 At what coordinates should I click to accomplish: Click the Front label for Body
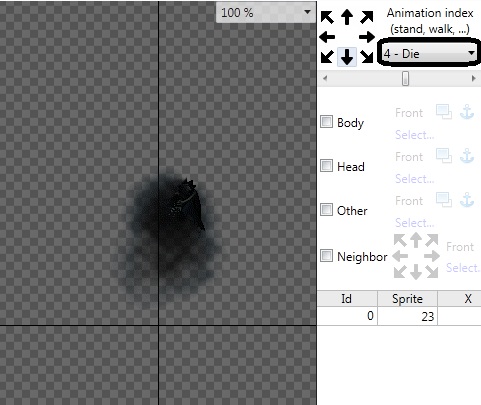pos(409,113)
